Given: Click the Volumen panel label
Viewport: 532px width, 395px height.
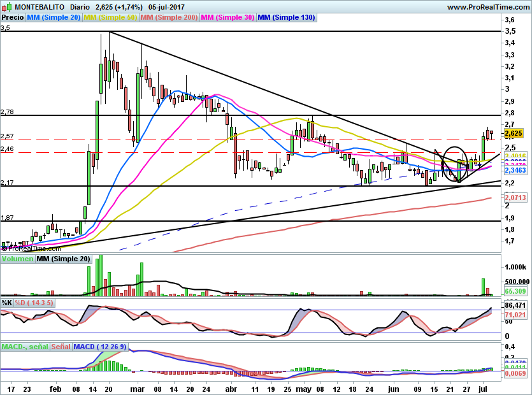Looking at the screenshot, I should point(17,259).
